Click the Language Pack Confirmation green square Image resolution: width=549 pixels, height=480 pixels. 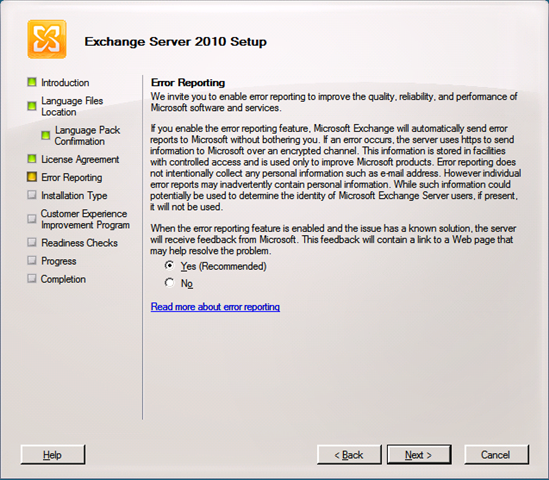point(46,135)
